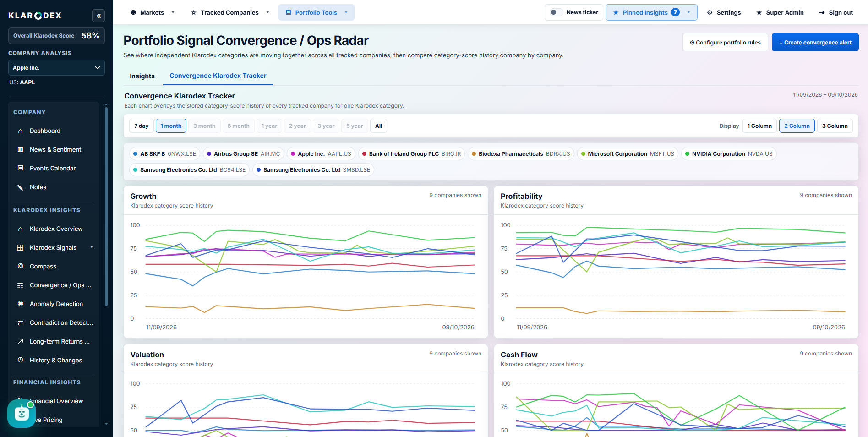The image size is (868, 437).
Task: Click the Sign out arrow icon
Action: coord(822,12)
